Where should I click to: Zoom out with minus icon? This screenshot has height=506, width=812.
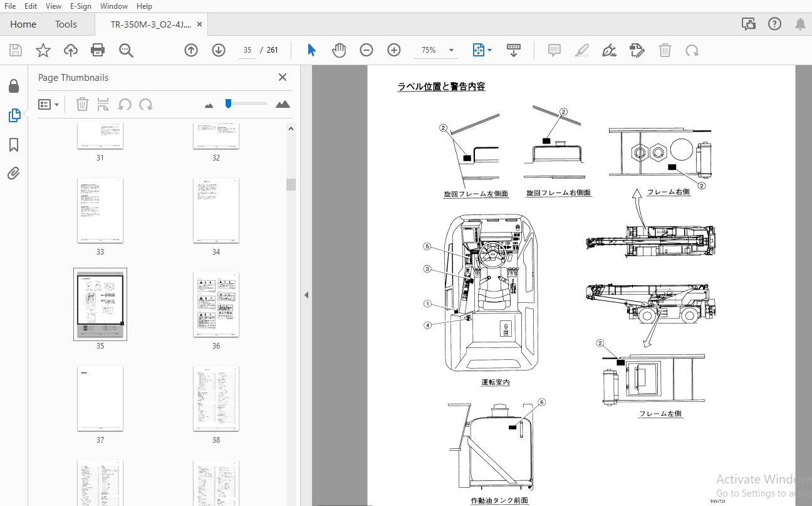coord(367,50)
